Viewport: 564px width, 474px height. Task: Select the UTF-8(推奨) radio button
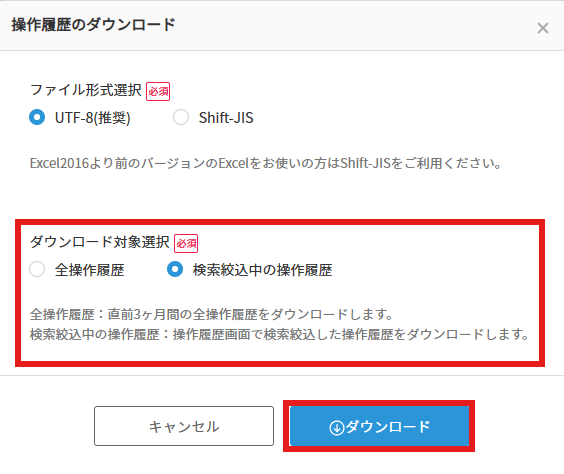(37, 117)
